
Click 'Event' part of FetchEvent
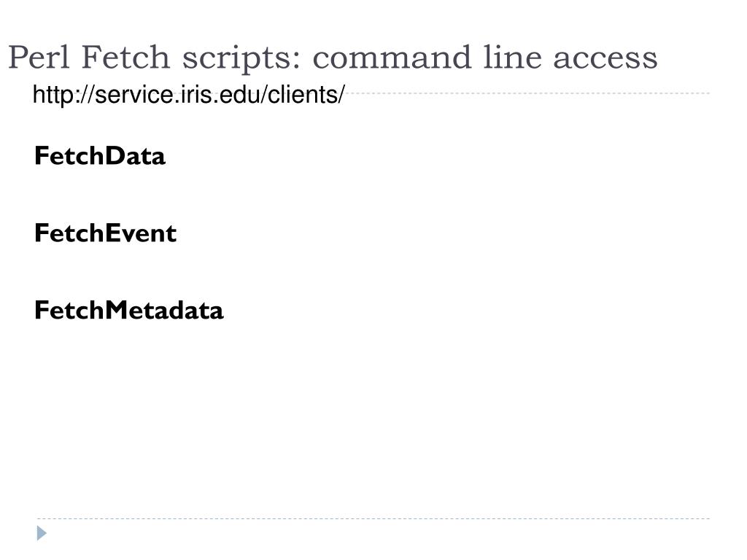tap(141, 233)
